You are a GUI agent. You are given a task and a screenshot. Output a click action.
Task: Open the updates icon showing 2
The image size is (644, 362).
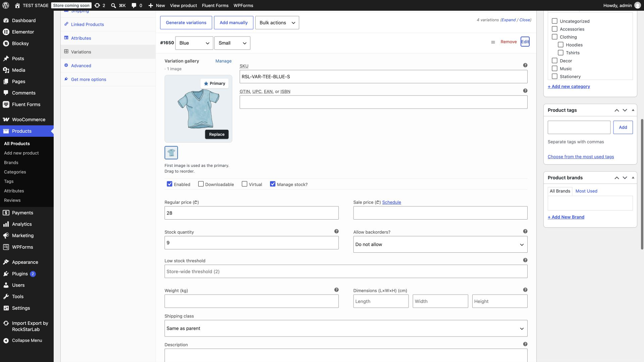pos(100,5)
